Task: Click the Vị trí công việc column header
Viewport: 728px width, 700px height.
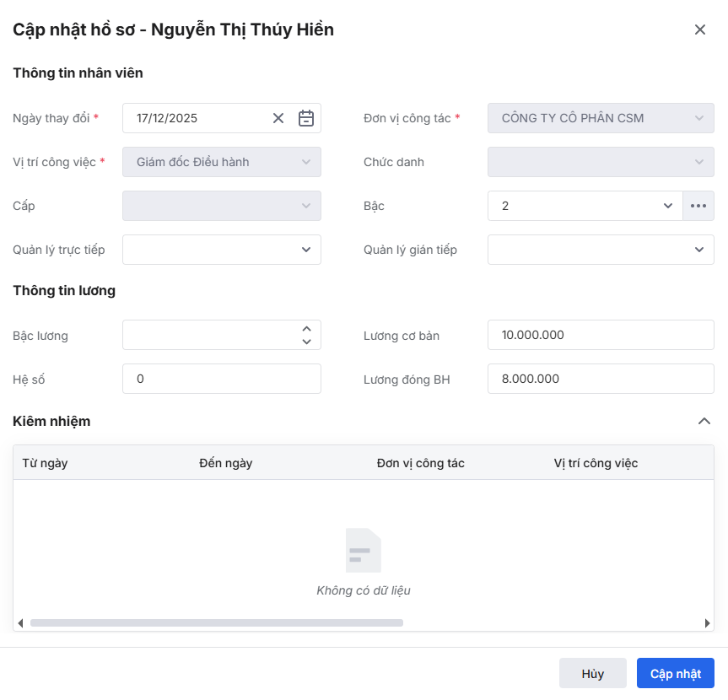Action: [596, 463]
